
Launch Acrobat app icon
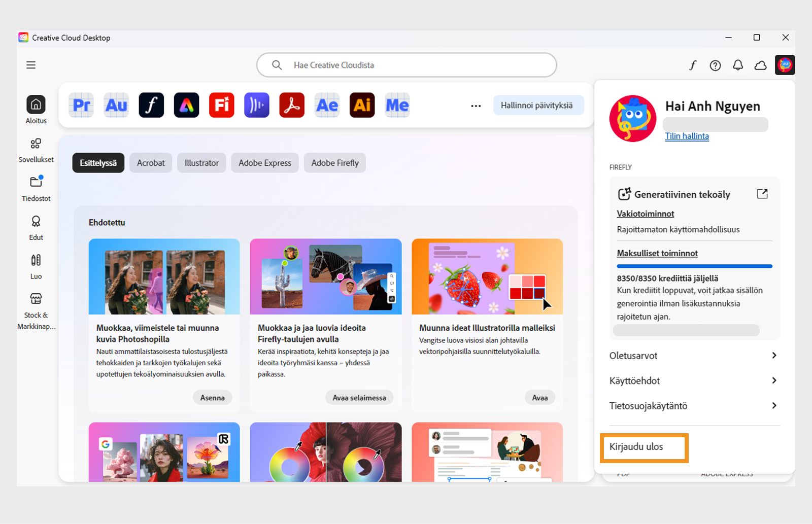(x=292, y=105)
